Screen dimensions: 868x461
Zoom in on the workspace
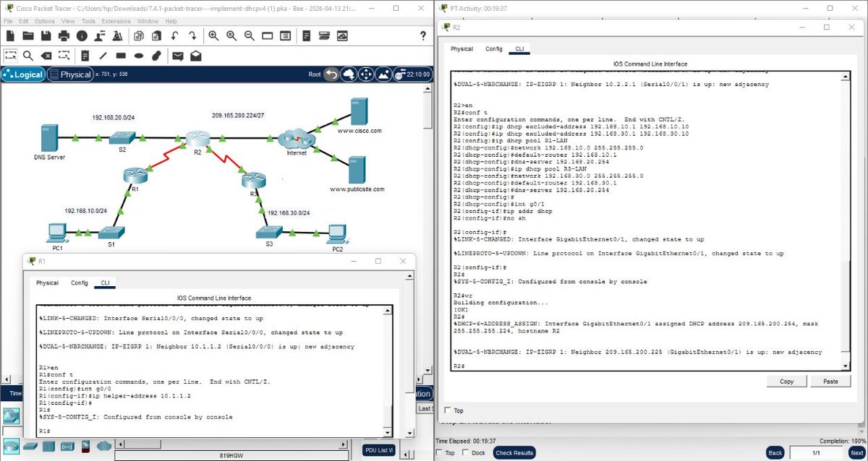click(213, 35)
